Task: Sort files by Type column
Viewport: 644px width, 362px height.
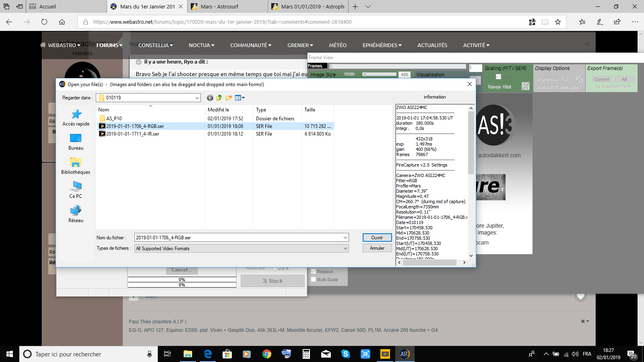Action: coord(278,110)
